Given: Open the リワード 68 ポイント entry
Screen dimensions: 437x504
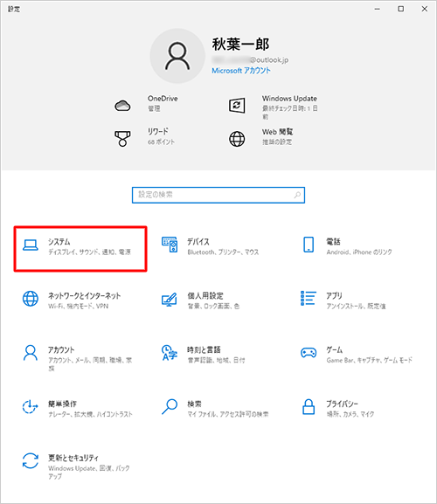Looking at the screenshot, I should 161,136.
